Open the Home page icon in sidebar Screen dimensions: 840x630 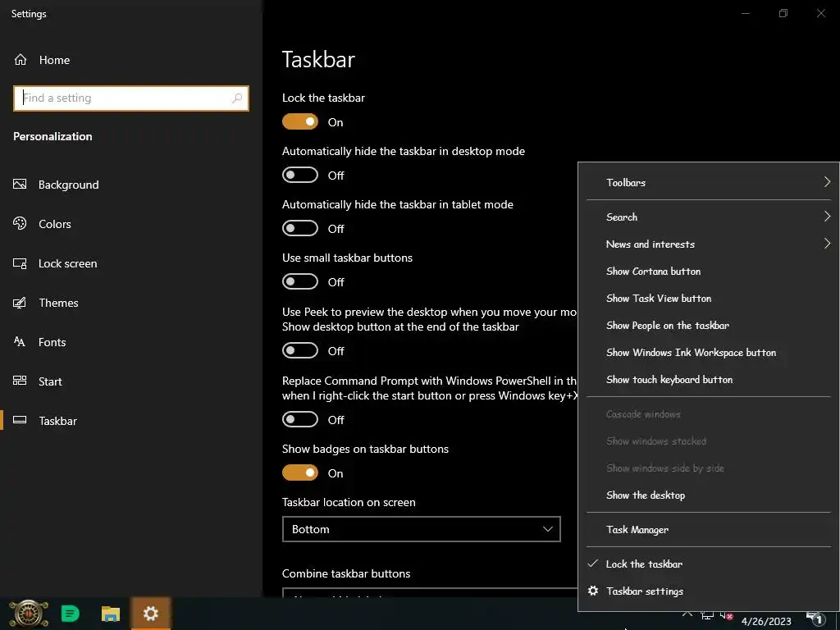(x=21, y=59)
